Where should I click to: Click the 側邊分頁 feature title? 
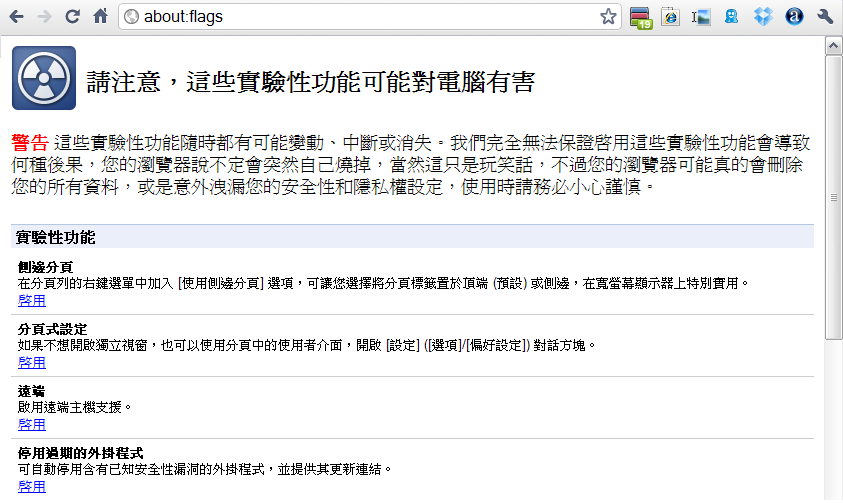(45, 267)
